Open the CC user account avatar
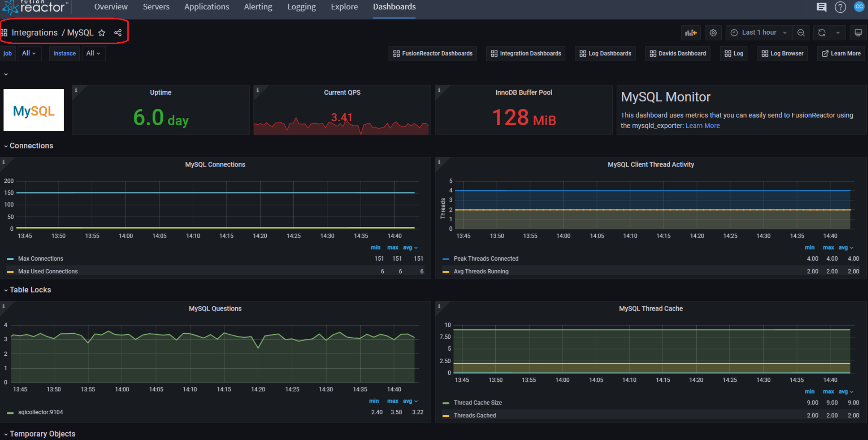868x440 pixels. coord(859,7)
